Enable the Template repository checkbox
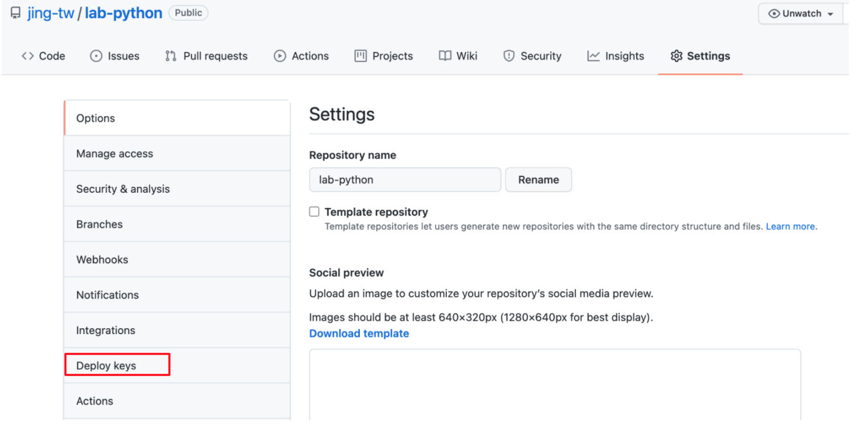 point(314,212)
